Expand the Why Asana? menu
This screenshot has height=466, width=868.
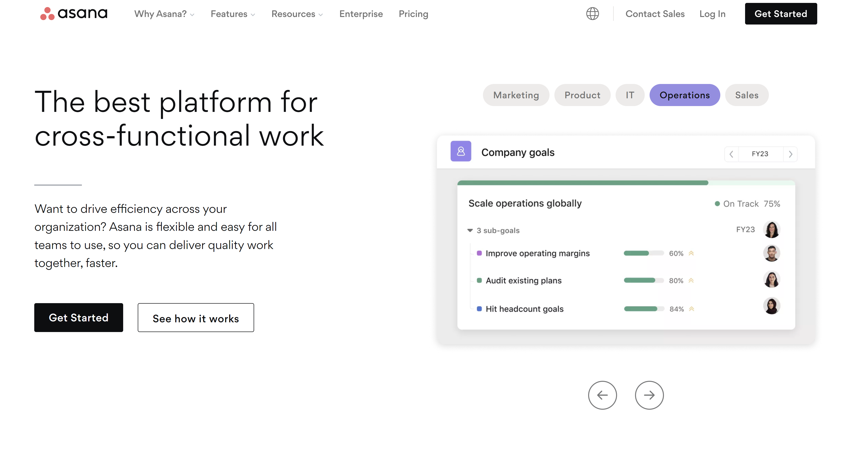[x=164, y=14]
